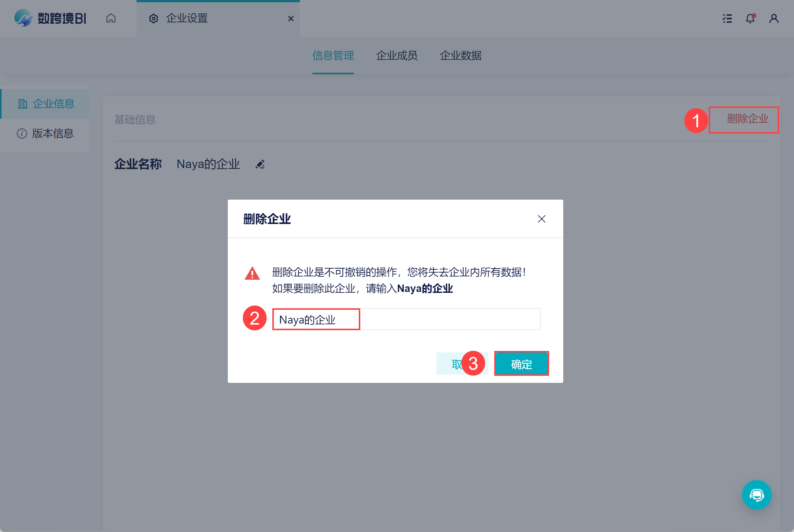The height and width of the screenshot is (532, 794).
Task: Open the user profile icon
Action: [774, 19]
